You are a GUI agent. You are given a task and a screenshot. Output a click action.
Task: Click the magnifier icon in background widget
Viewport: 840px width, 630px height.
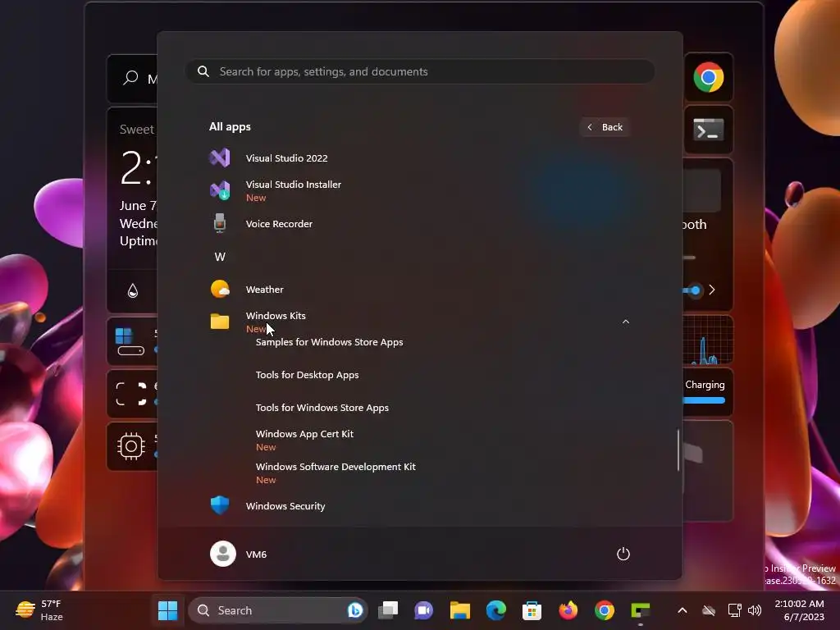click(x=130, y=78)
